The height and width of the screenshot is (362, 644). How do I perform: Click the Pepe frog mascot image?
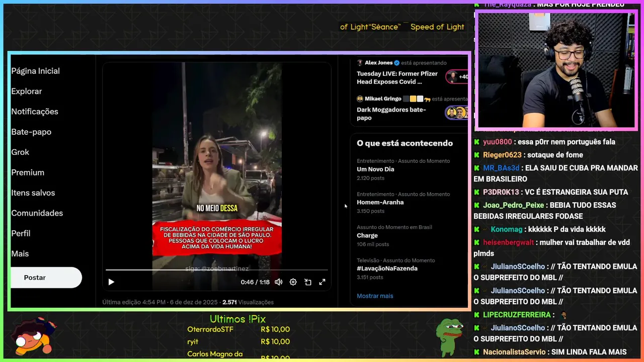coord(449,337)
